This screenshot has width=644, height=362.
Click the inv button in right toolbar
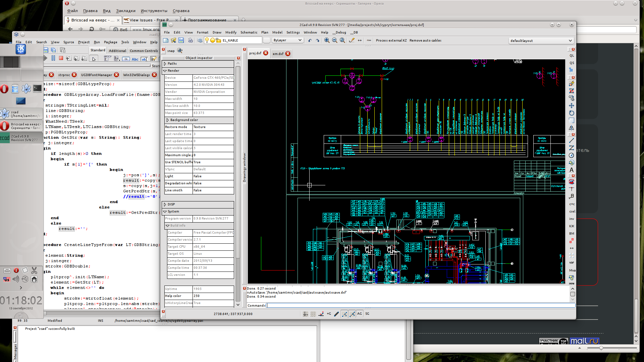coord(572,219)
